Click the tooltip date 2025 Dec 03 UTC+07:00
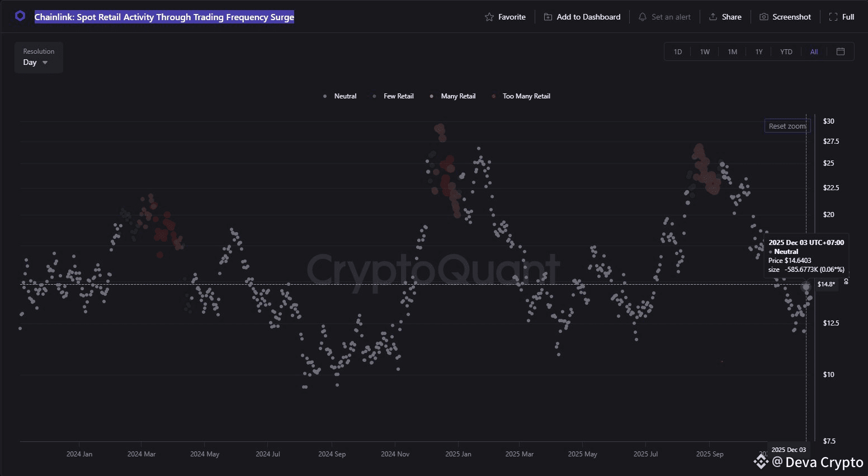 click(x=806, y=243)
